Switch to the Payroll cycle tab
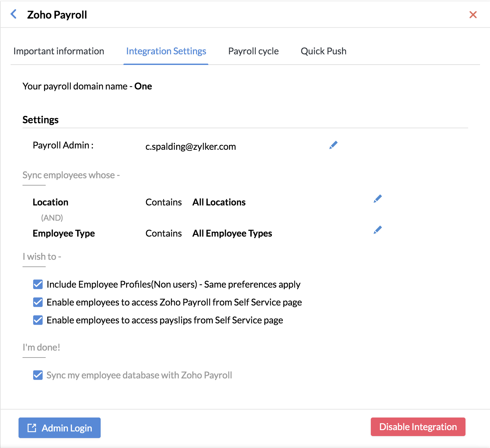The width and height of the screenshot is (490, 448). tap(253, 51)
